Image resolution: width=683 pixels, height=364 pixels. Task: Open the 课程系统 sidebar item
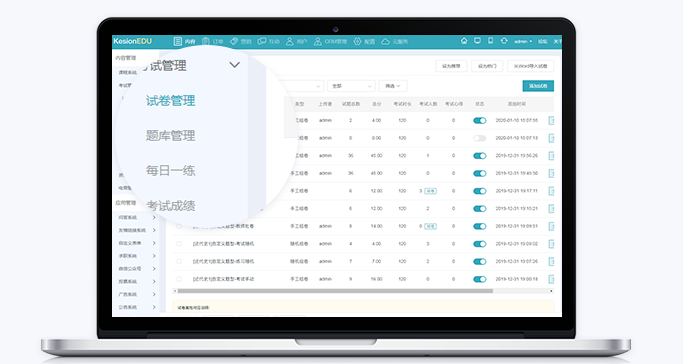(128, 72)
